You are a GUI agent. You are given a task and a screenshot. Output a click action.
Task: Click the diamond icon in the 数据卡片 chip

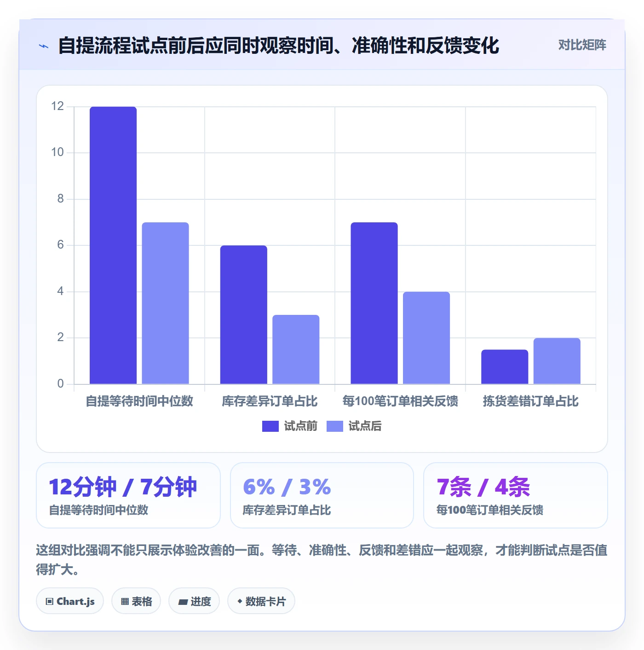[x=240, y=601]
